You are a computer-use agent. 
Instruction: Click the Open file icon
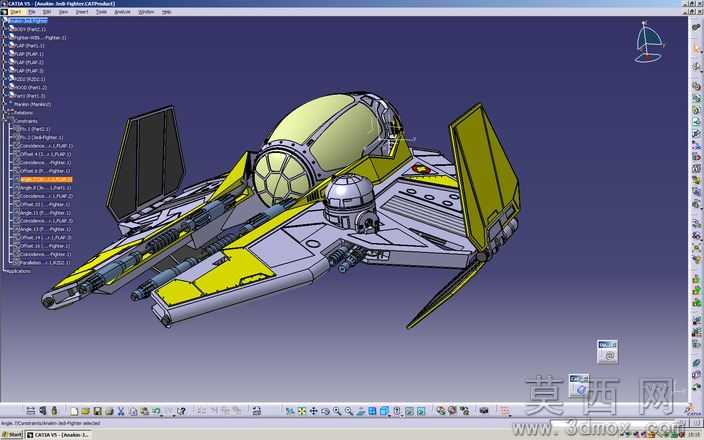85,411
